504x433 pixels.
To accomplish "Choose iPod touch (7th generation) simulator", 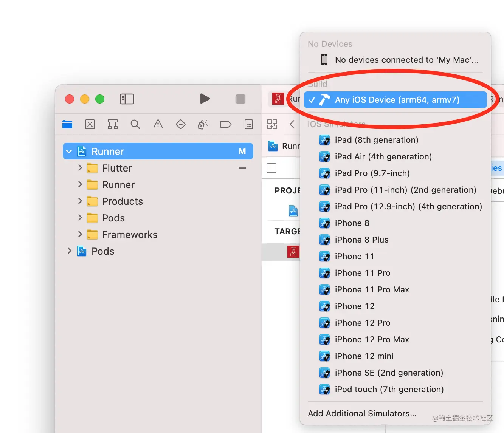I will click(395, 389).
